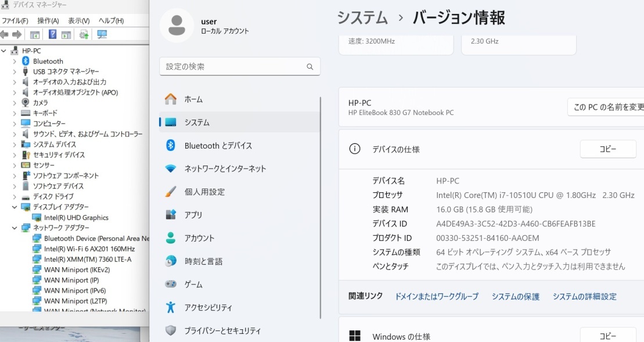644x342 pixels.
Task: Open Bluetooth とデバイス settings
Action: coord(218,145)
